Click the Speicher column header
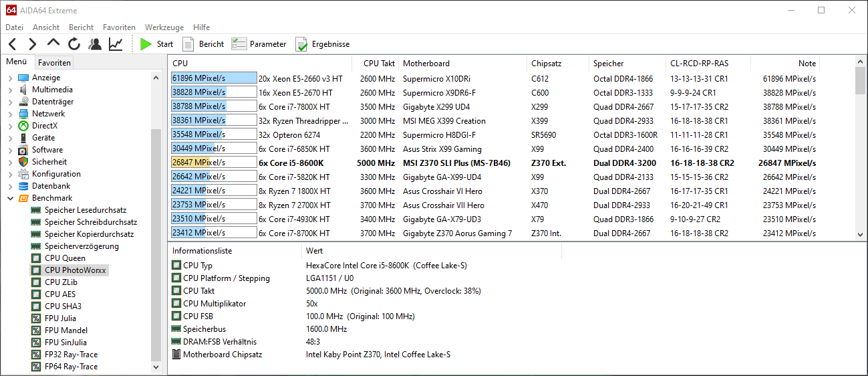 tap(627, 64)
